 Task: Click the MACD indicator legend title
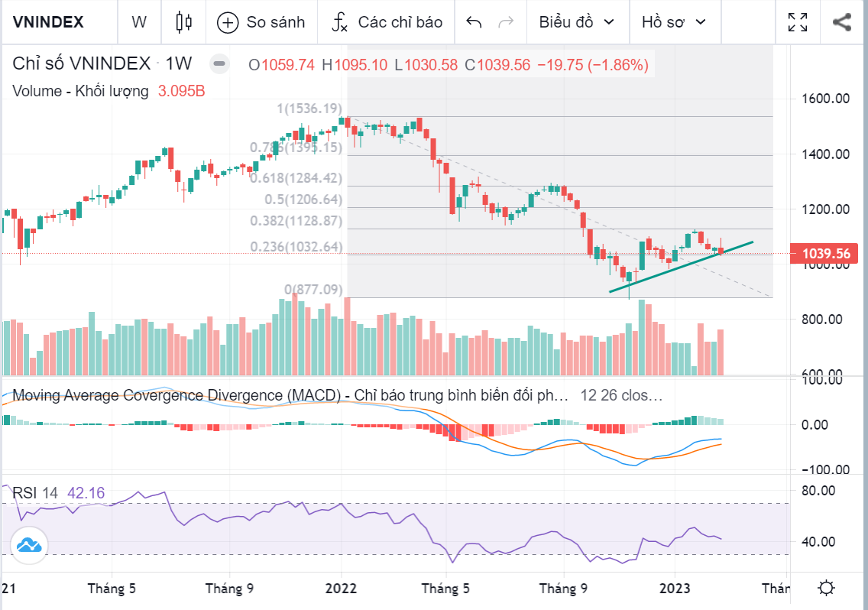(290, 395)
